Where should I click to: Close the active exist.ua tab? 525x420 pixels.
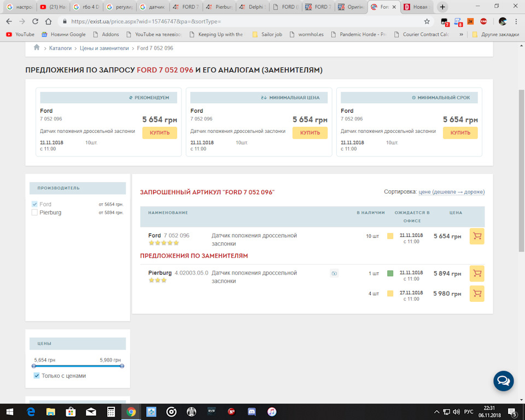[x=394, y=7]
